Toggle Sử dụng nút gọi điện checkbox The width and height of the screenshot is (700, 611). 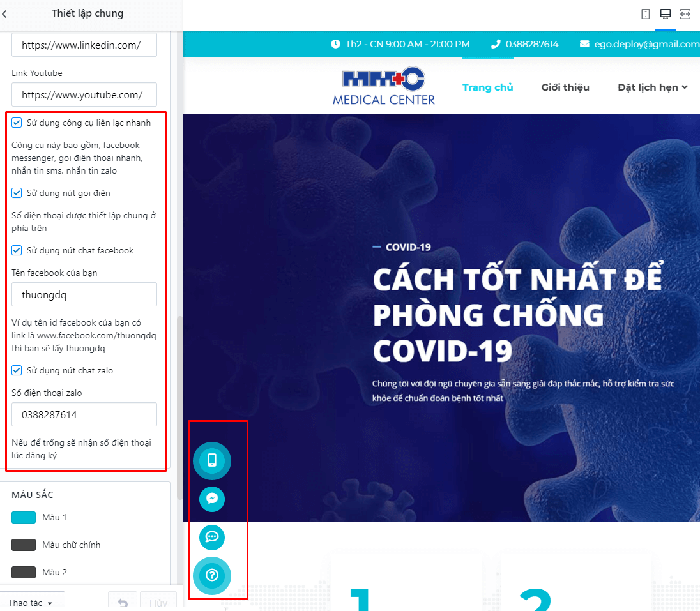17,193
